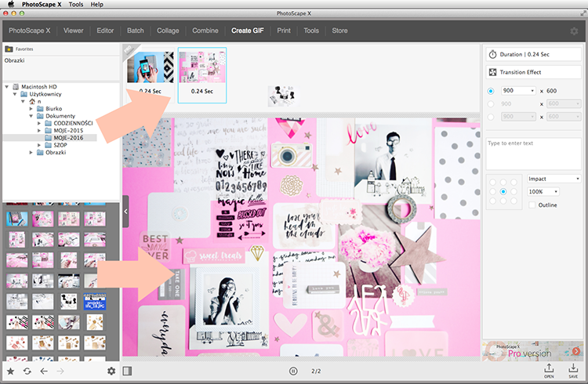The height and width of the screenshot is (384, 588).
Task: Open the Impact font dropdown
Action: 554,179
